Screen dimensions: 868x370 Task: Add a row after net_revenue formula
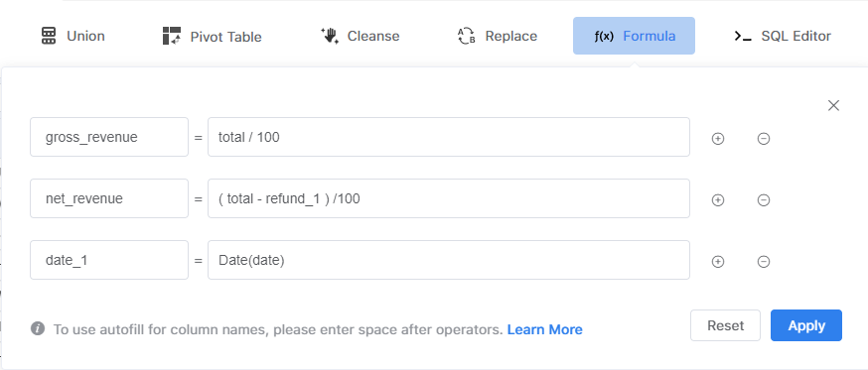pos(718,200)
